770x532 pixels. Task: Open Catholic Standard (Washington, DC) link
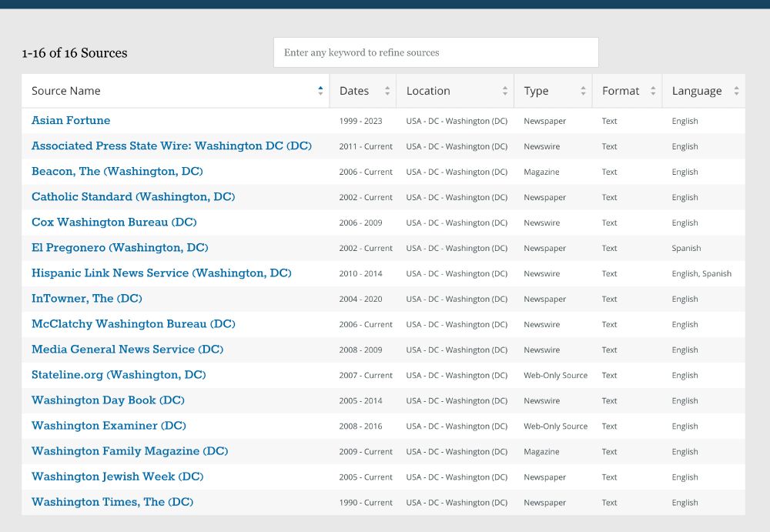133,197
